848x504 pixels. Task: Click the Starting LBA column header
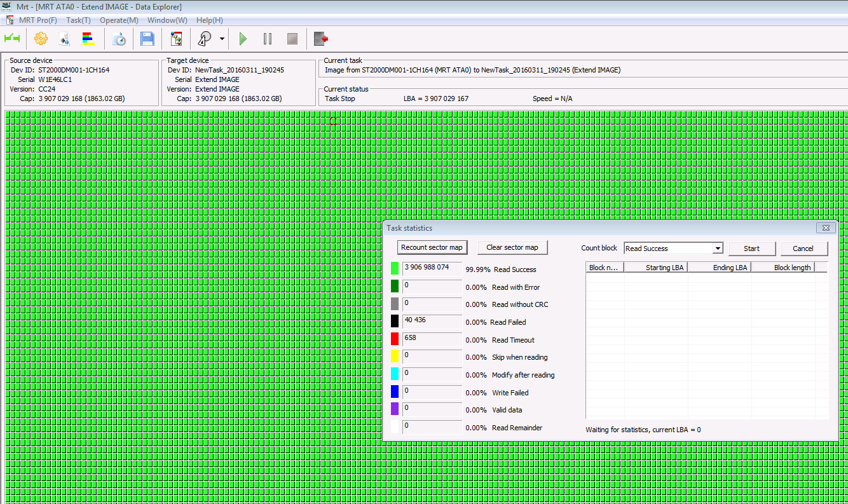click(655, 268)
